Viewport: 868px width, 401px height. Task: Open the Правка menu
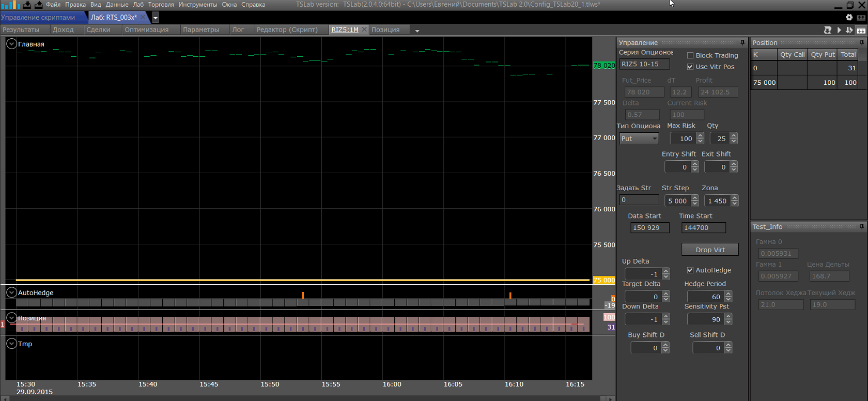[75, 5]
